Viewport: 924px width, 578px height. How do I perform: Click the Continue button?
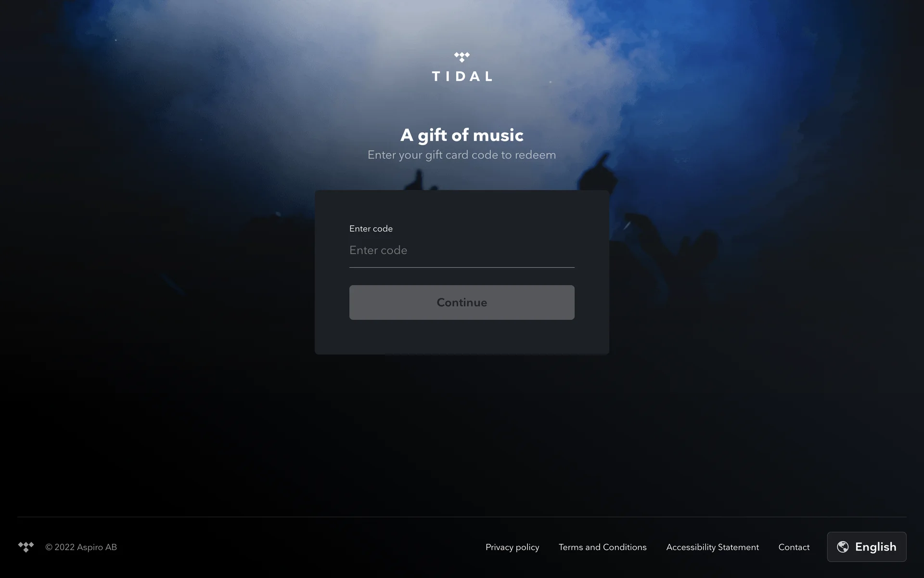[462, 302]
